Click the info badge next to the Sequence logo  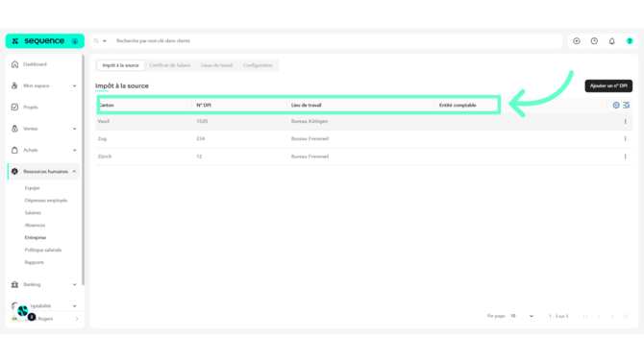pos(75,41)
